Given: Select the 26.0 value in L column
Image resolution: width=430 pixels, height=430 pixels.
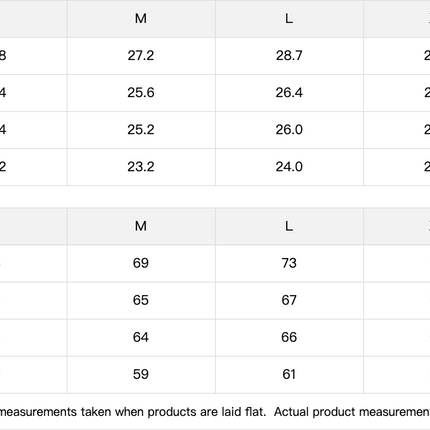Looking at the screenshot, I should pos(289,130).
